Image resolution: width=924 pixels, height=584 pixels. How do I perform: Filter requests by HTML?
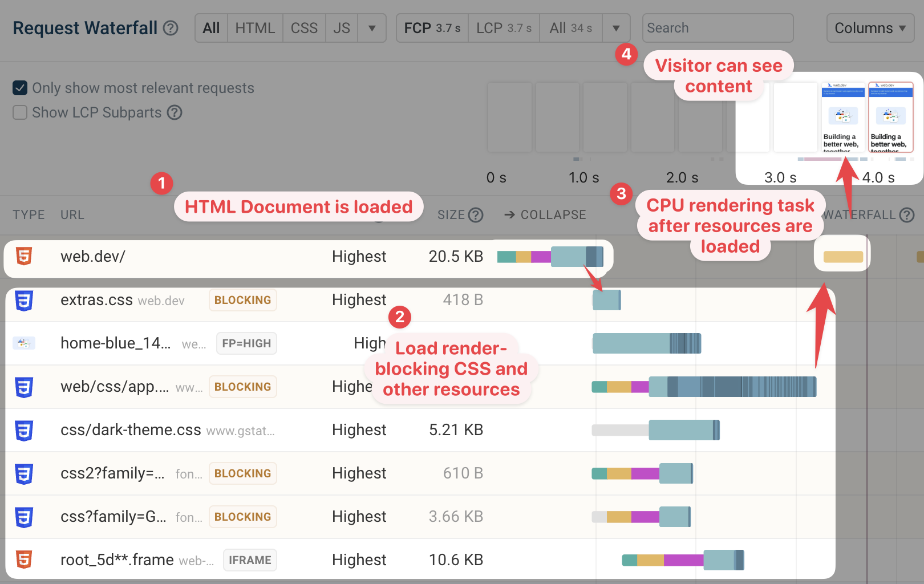pos(255,28)
